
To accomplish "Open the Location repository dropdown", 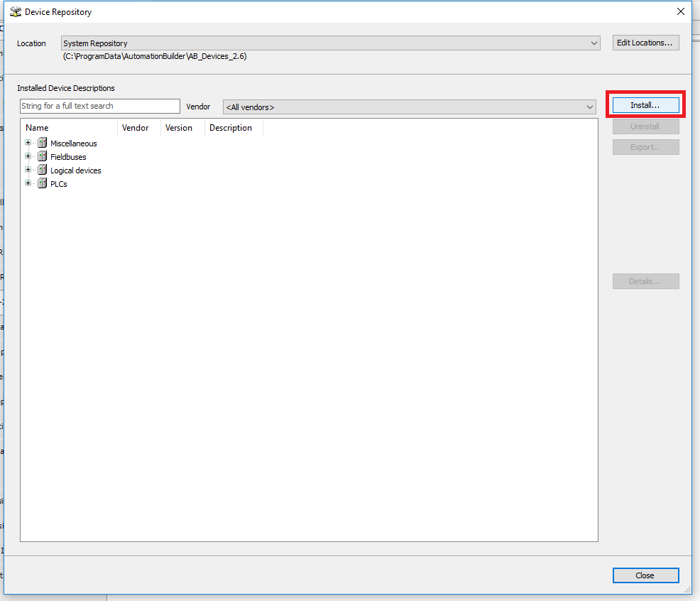I will point(594,43).
